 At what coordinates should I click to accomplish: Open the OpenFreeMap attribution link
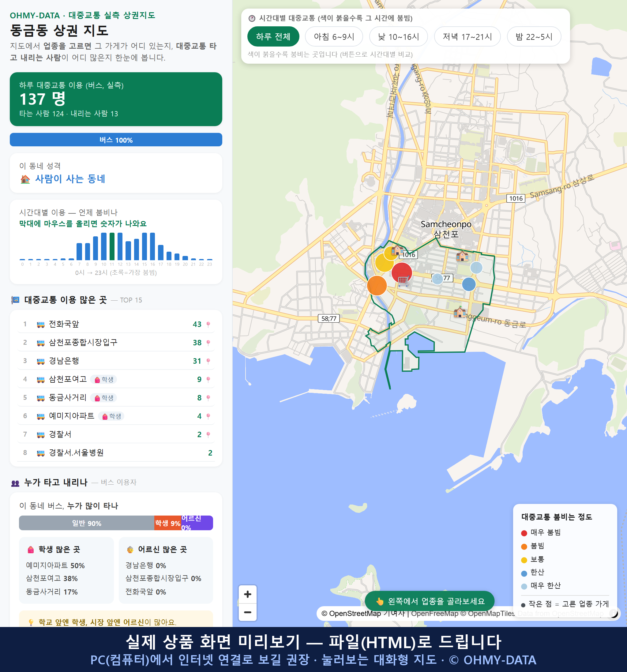[x=435, y=613]
